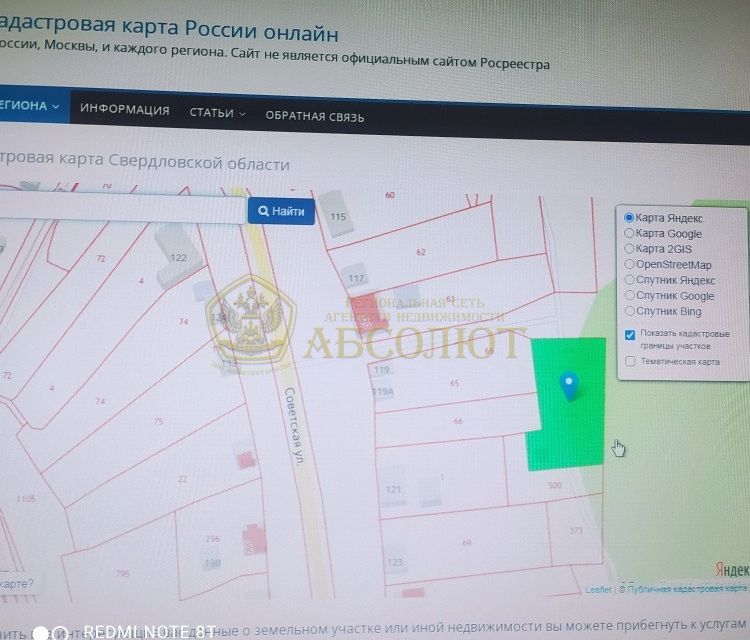The image size is (750, 640).
Task: Uncheck Показать кадастровые границы участков checkbox
Action: (x=630, y=335)
